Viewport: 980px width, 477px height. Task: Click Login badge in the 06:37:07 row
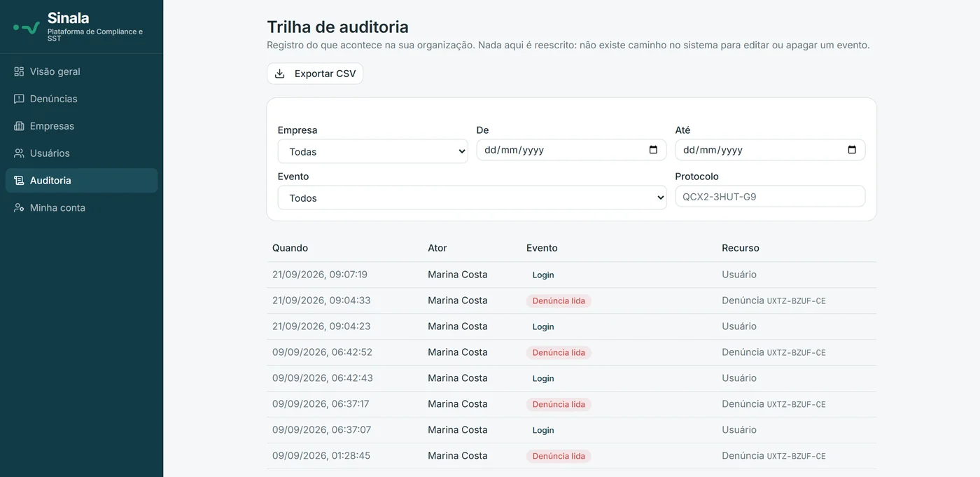(543, 431)
